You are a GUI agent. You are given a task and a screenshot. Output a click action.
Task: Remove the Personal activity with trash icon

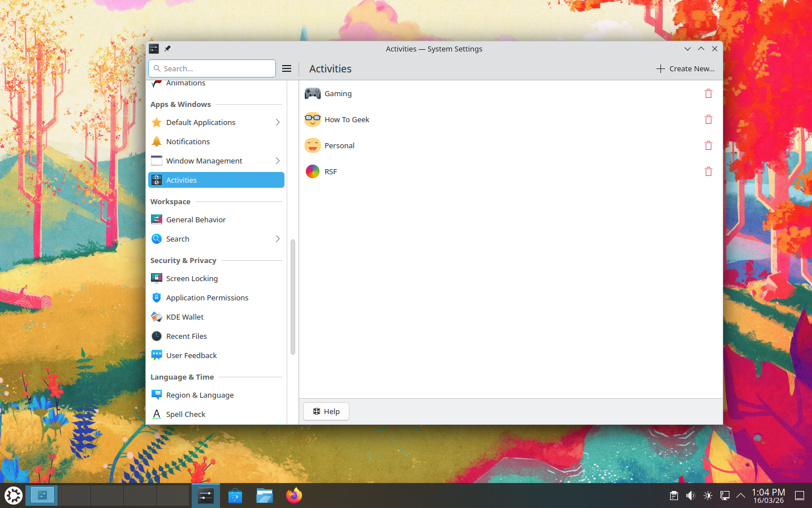(708, 146)
